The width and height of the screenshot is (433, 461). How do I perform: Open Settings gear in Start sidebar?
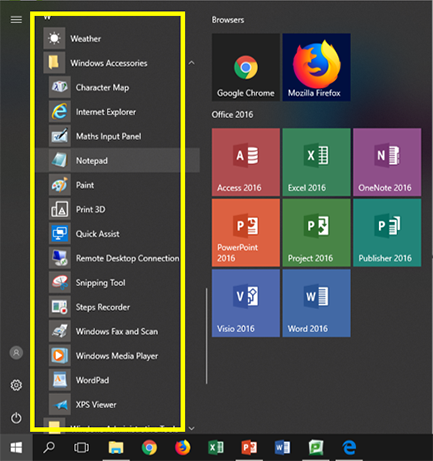[x=16, y=385]
